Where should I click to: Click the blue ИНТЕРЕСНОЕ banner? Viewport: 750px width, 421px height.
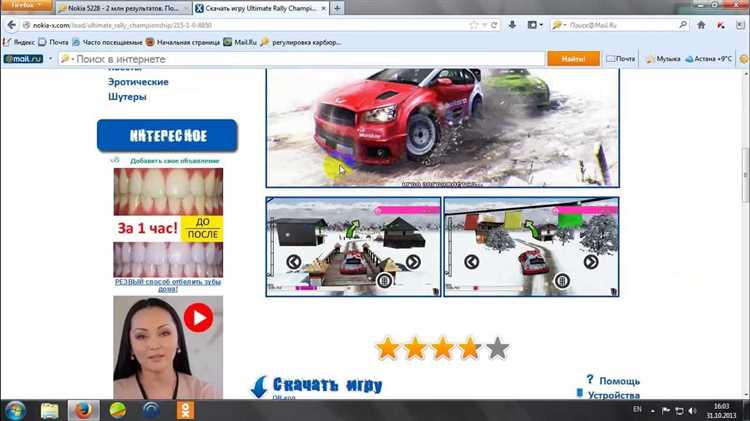(x=167, y=136)
